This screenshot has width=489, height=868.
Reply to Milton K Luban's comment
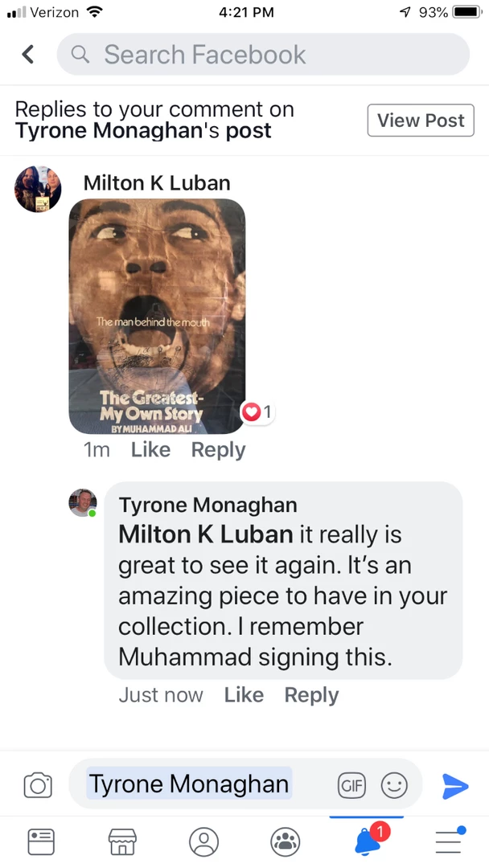click(x=218, y=450)
